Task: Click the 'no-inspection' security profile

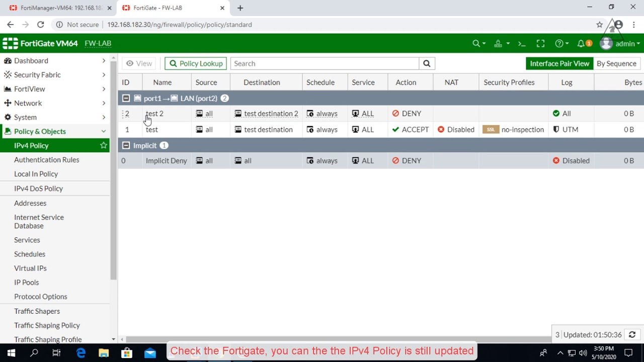Action: point(522,130)
